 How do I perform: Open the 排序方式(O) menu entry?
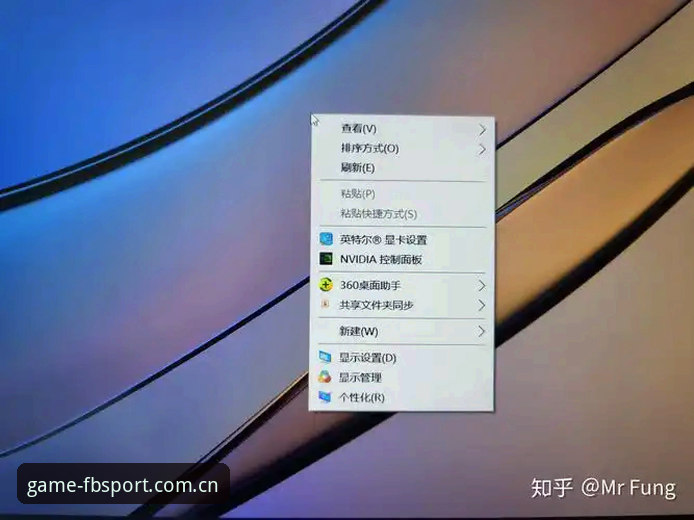402,149
